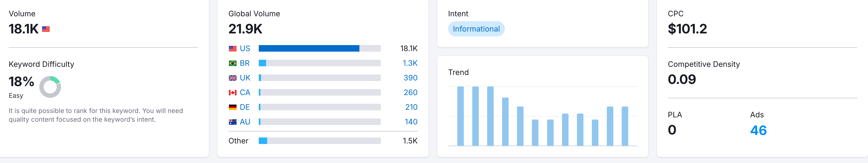
Task: Open the 140 Australia volume link
Action: [x=411, y=122]
